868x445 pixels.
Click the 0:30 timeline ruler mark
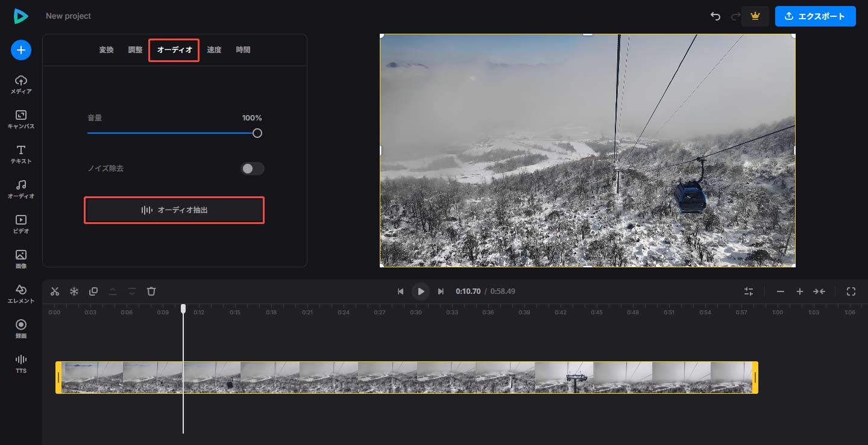click(x=416, y=313)
